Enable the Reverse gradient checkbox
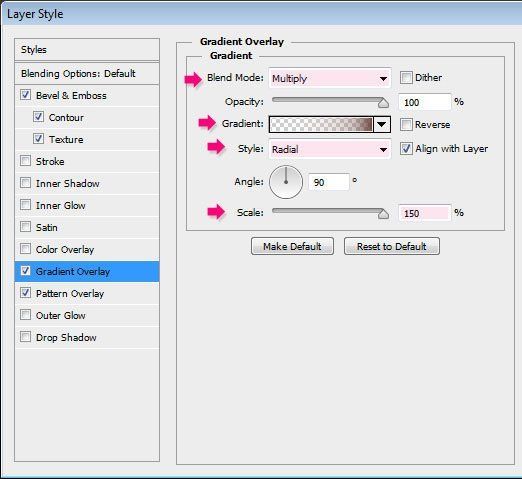 406,124
